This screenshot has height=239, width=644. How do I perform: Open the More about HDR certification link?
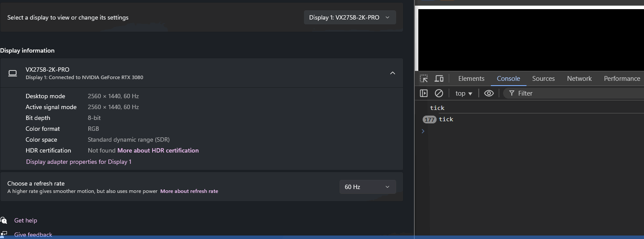point(158,150)
